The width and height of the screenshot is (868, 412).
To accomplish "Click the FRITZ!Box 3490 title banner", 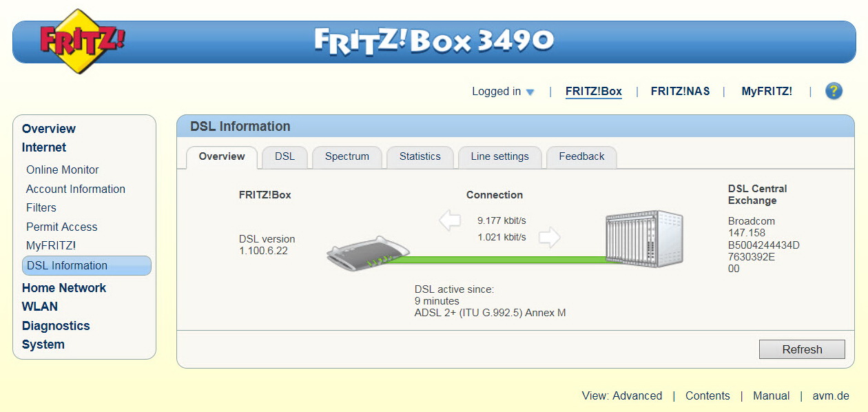I will 434,41.
